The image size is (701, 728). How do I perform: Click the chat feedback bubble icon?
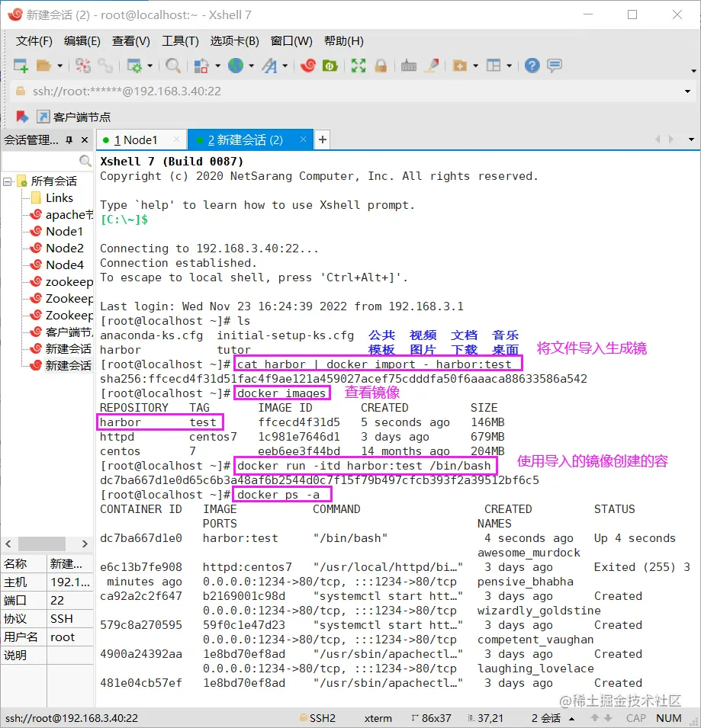[555, 66]
